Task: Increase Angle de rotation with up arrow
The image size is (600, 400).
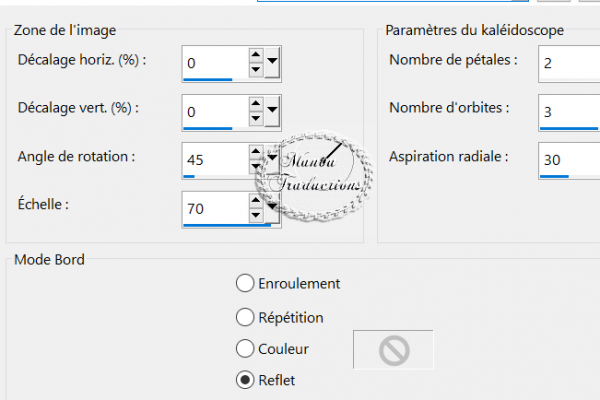Action: [256, 152]
